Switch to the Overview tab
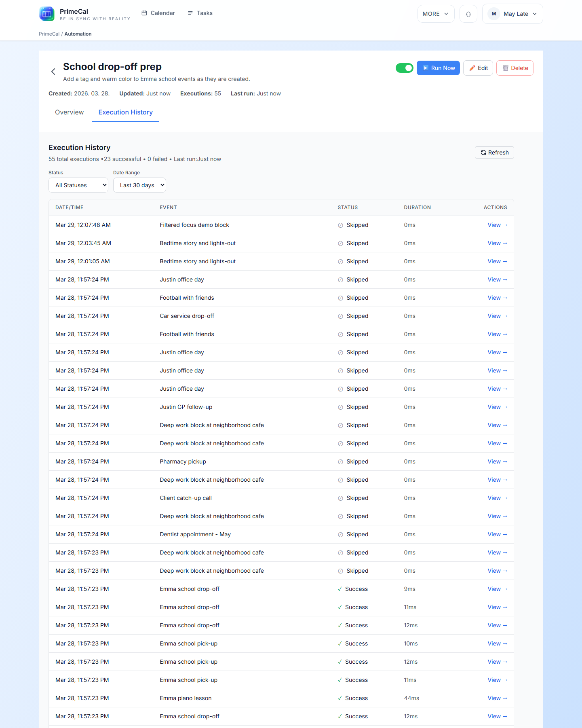Viewport: 582px width, 728px height. tap(70, 112)
